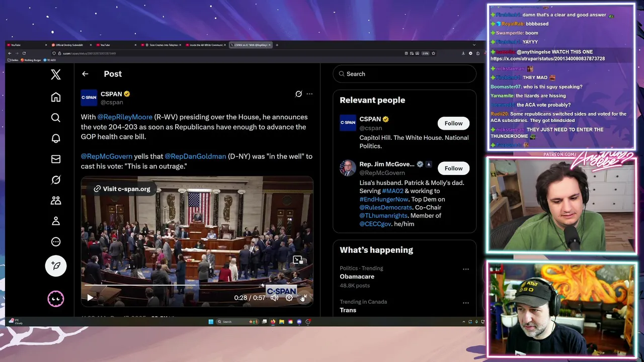Viewport: 644px width, 362px height.
Task: Mute the video with speaker icon
Action: click(x=274, y=298)
